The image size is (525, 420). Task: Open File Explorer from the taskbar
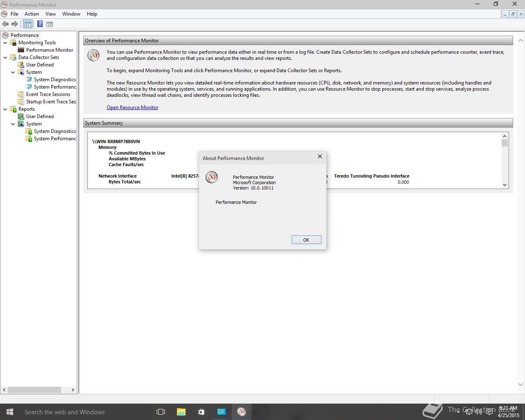coord(181,412)
